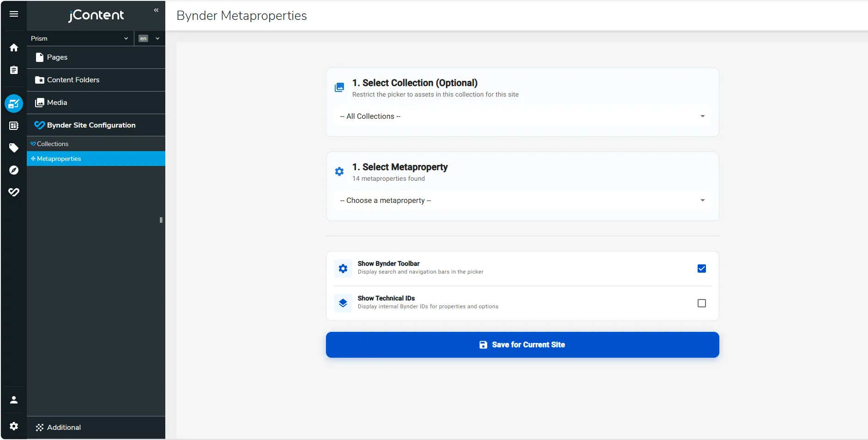Viewport: 868px width, 440px height.
Task: Open the Media section
Action: (x=96, y=103)
